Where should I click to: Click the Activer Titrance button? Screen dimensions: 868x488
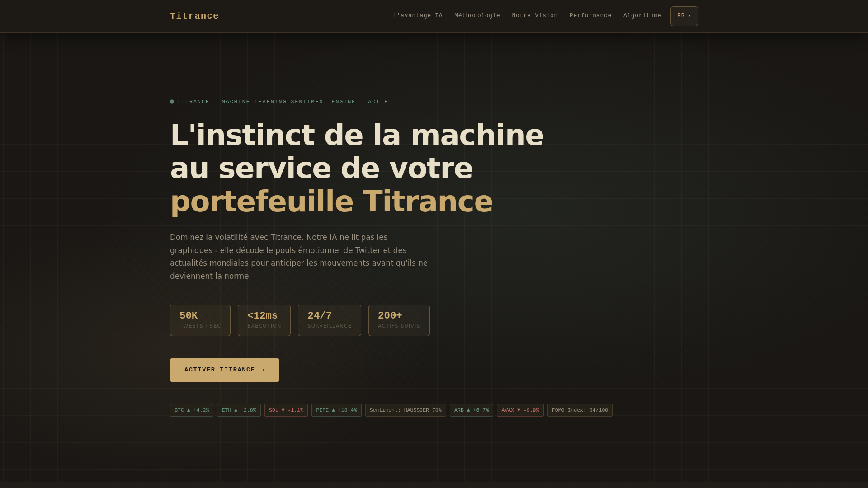225,370
